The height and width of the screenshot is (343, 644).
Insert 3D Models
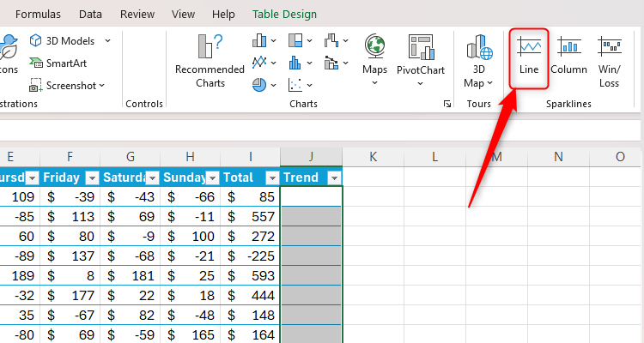coord(62,40)
